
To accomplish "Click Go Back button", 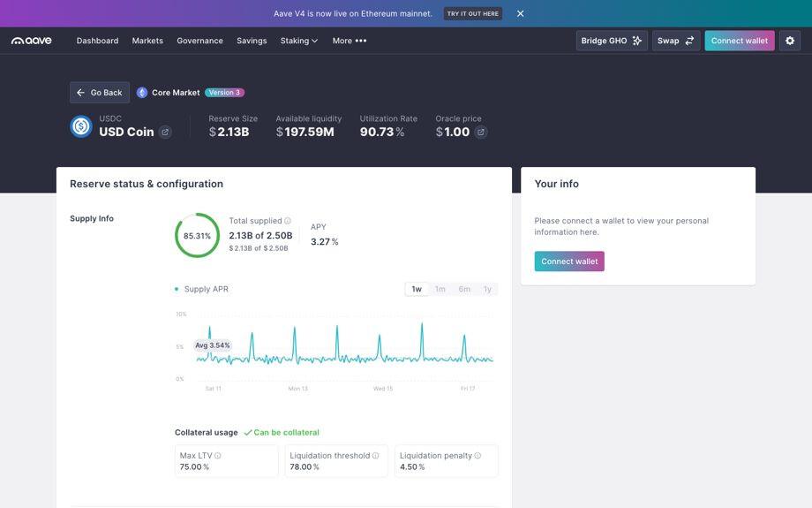I will (100, 92).
